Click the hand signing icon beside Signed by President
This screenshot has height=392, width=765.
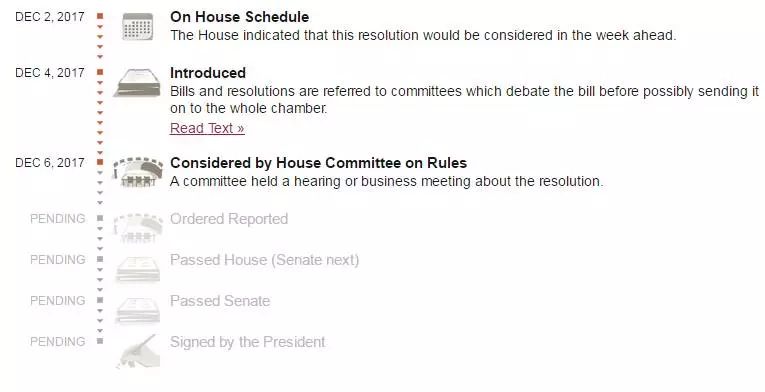(x=139, y=351)
